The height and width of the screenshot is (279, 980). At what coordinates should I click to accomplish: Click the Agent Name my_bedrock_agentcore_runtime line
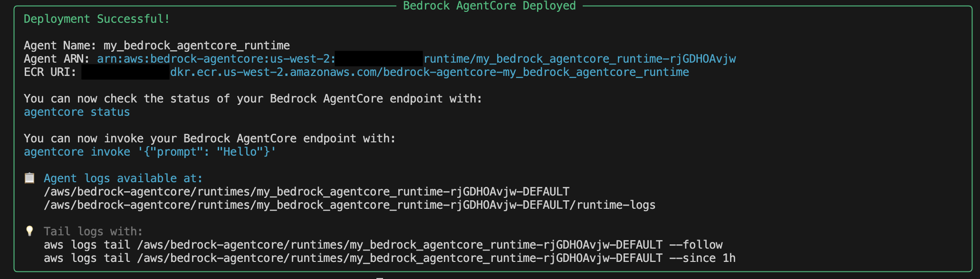click(157, 46)
